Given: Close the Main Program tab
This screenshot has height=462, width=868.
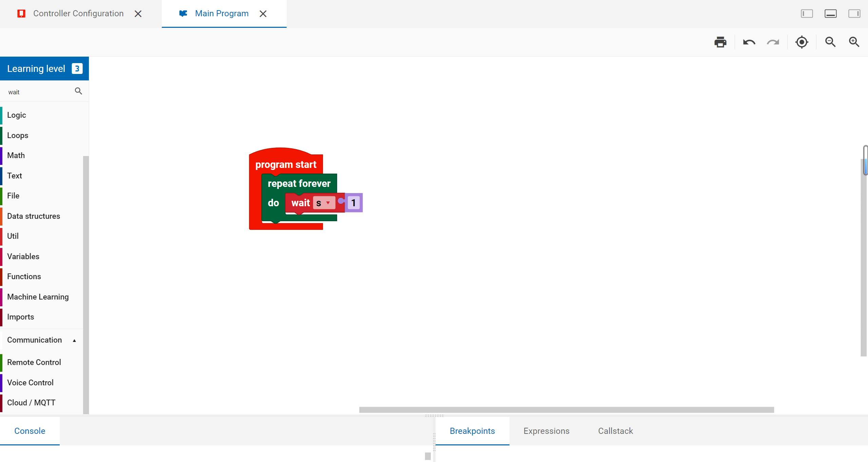Looking at the screenshot, I should pos(263,14).
